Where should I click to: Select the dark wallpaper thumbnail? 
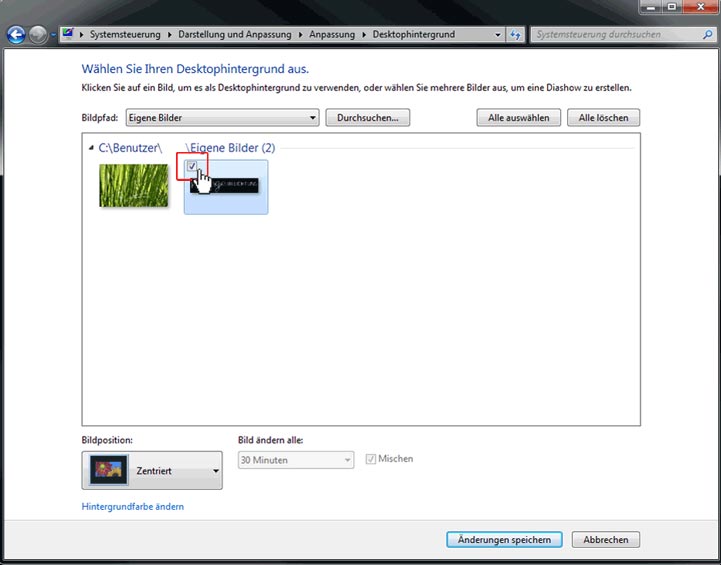coord(226,187)
